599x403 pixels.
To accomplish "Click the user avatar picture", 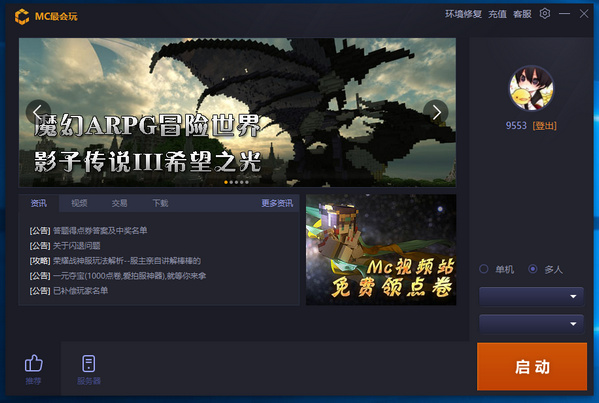I will 531,88.
